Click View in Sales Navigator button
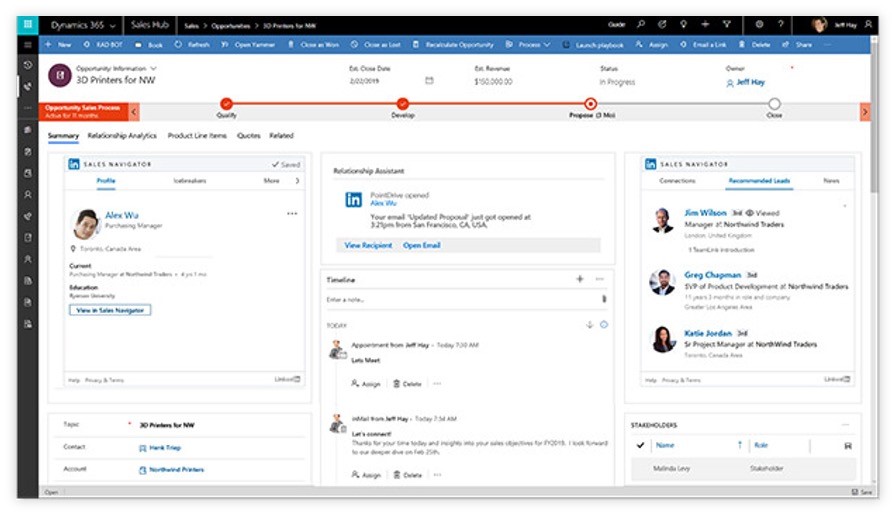Image resolution: width=896 pixels, height=516 pixels. (110, 310)
